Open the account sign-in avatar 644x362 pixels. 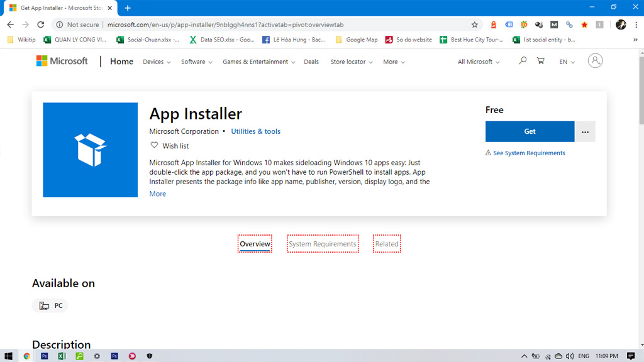tap(595, 61)
